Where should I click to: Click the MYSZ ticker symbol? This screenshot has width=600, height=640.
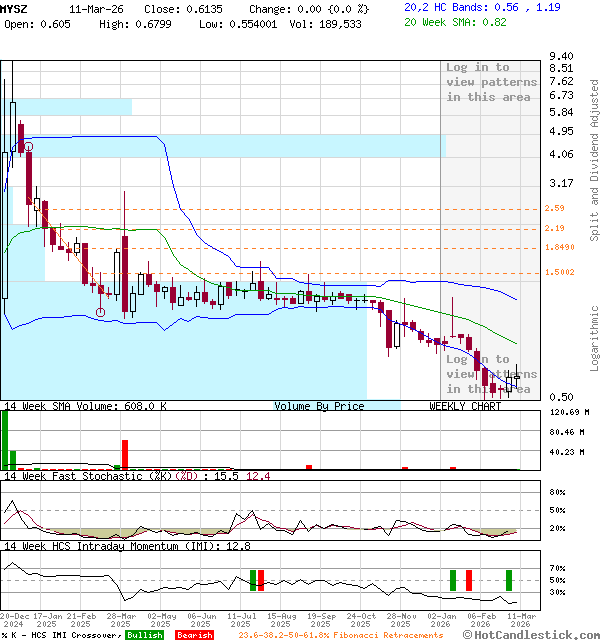click(15, 8)
